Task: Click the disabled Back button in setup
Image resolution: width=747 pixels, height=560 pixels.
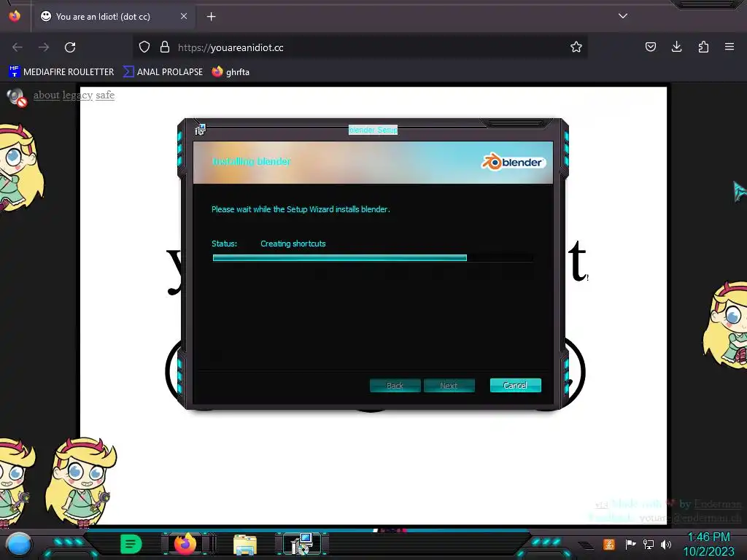Action: 395,386
